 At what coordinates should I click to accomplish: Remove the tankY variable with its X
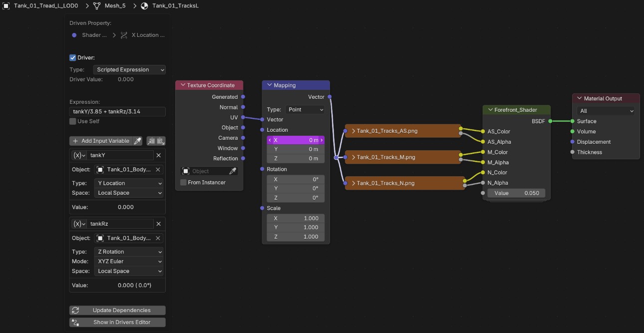click(159, 155)
